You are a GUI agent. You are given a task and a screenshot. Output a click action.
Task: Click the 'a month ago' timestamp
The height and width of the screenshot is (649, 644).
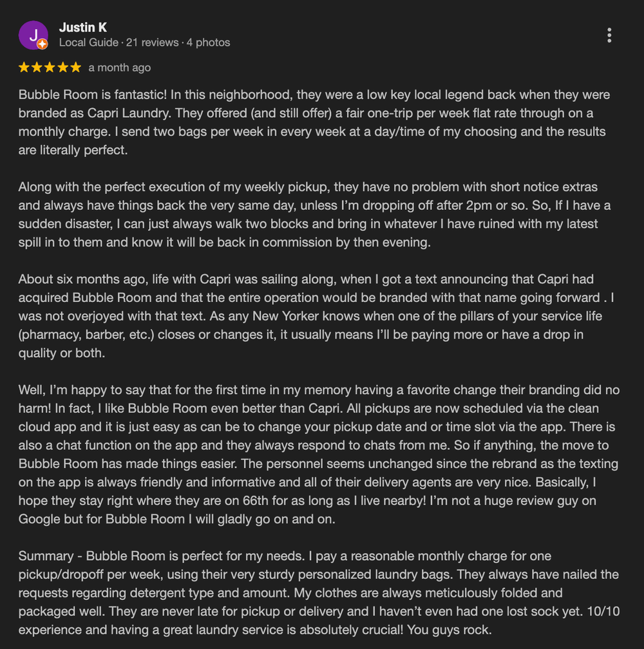[120, 68]
